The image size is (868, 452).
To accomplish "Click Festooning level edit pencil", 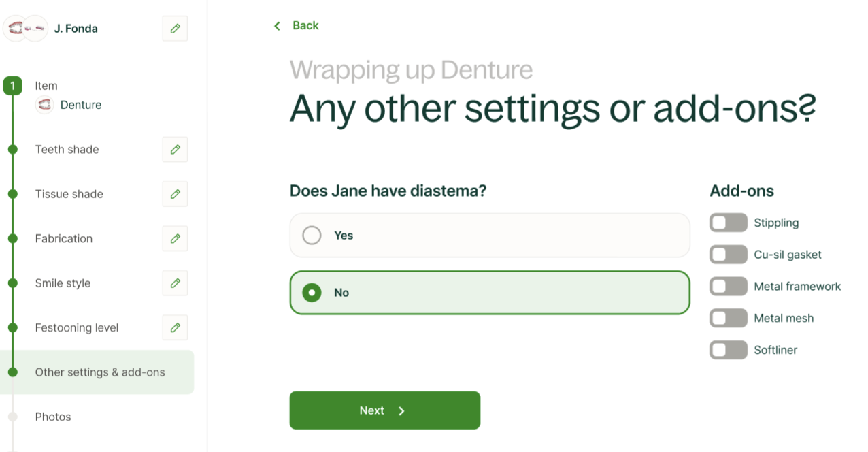I will point(175,327).
